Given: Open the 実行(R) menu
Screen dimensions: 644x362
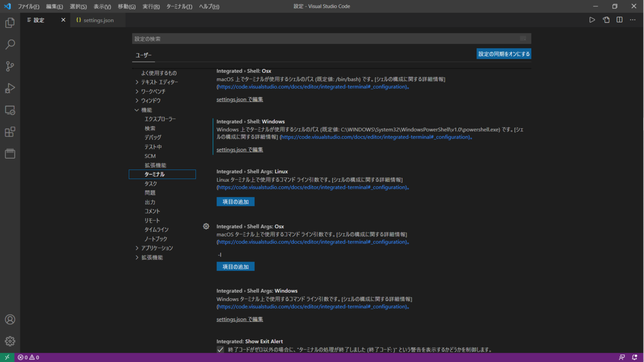Looking at the screenshot, I should [151, 6].
